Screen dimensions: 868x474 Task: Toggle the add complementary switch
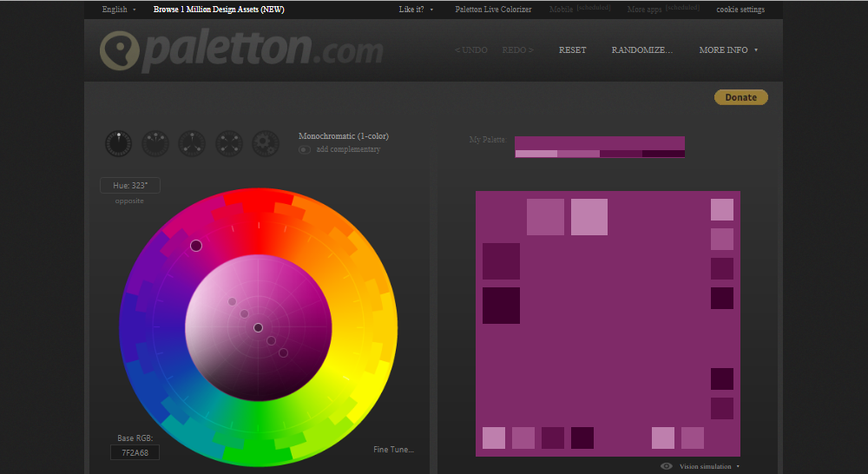point(305,149)
